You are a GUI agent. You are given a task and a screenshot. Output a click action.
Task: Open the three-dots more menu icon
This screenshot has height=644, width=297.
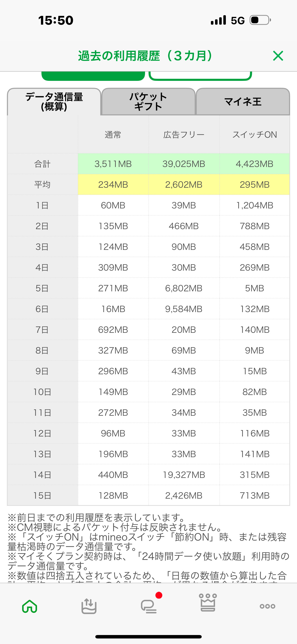[x=267, y=606]
